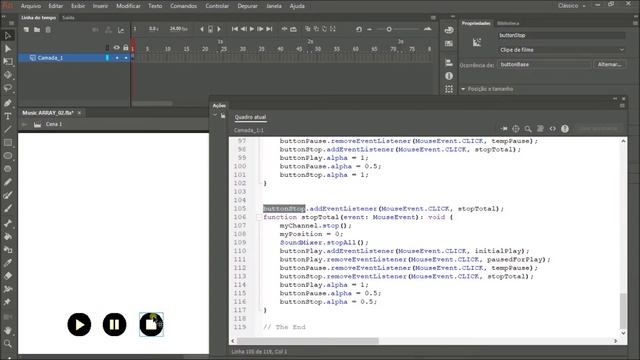Select the Eraser tool
This screenshot has height=360, width=640.
[7, 276]
